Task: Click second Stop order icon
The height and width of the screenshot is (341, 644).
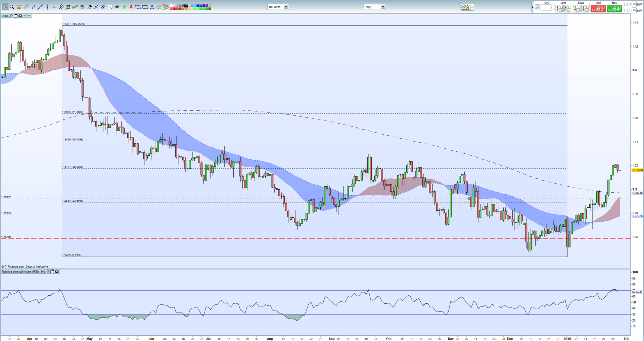Action: click(x=585, y=8)
